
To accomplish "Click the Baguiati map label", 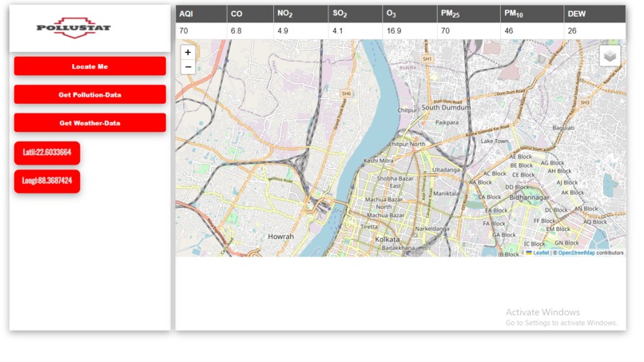I will coord(563,128).
